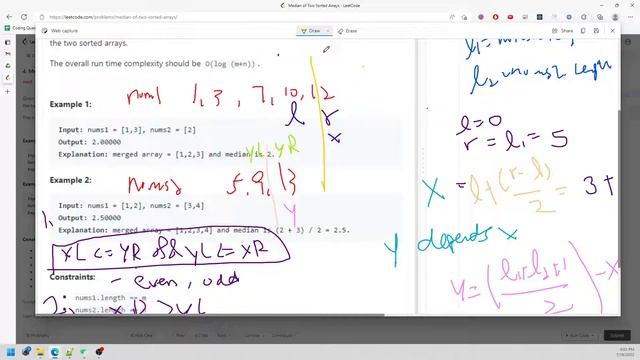Viewport: 640px width, 360px height.
Task: Open Microsoft Edge from taskbar
Action: pos(55,352)
